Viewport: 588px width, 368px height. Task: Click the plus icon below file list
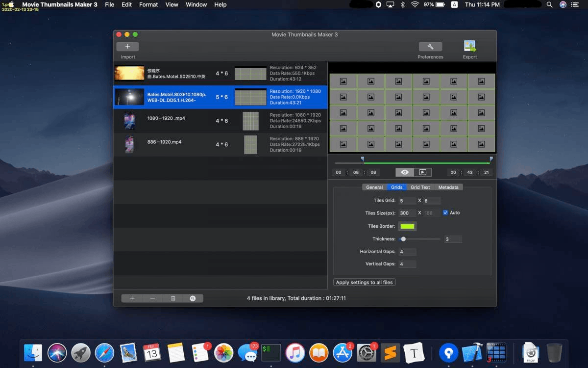(132, 298)
